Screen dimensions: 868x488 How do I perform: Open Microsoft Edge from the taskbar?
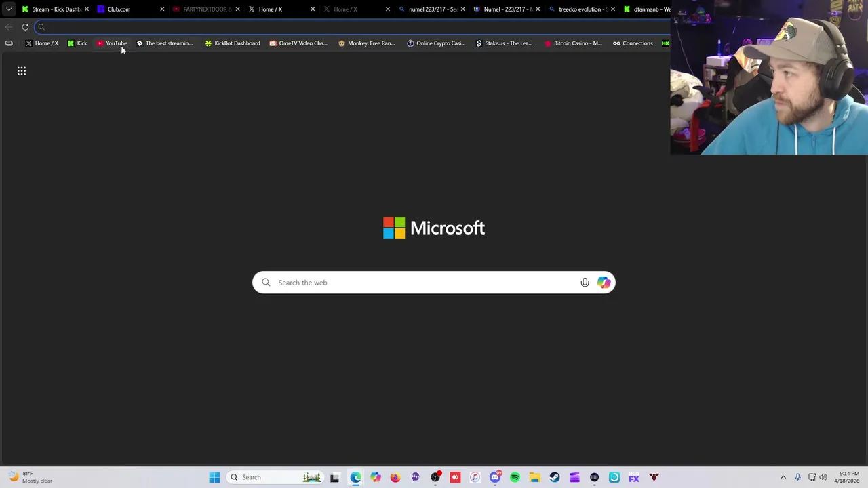coord(355,477)
